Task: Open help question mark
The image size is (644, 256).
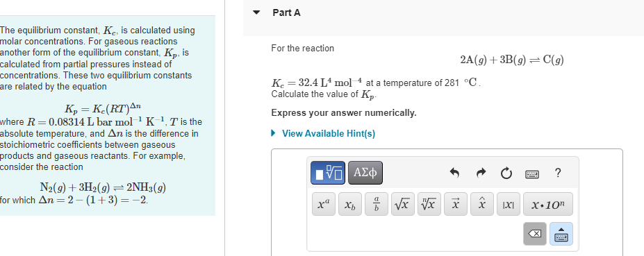Action: pyautogui.click(x=557, y=173)
